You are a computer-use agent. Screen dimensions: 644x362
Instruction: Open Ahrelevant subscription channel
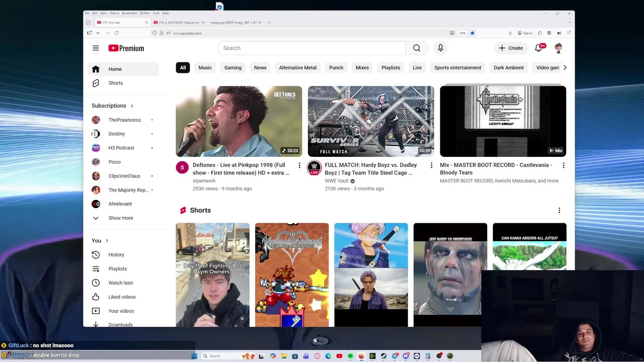[x=123, y=204]
